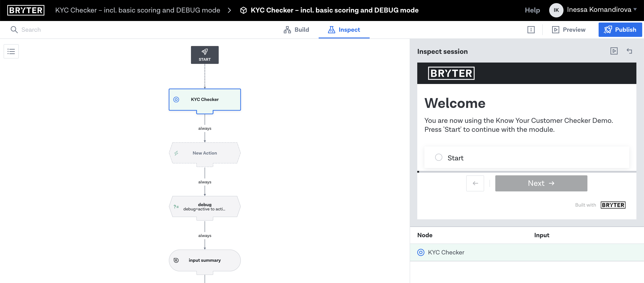Image resolution: width=644 pixels, height=283 pixels.
Task: Click the Welcome heading
Action: [x=455, y=103]
